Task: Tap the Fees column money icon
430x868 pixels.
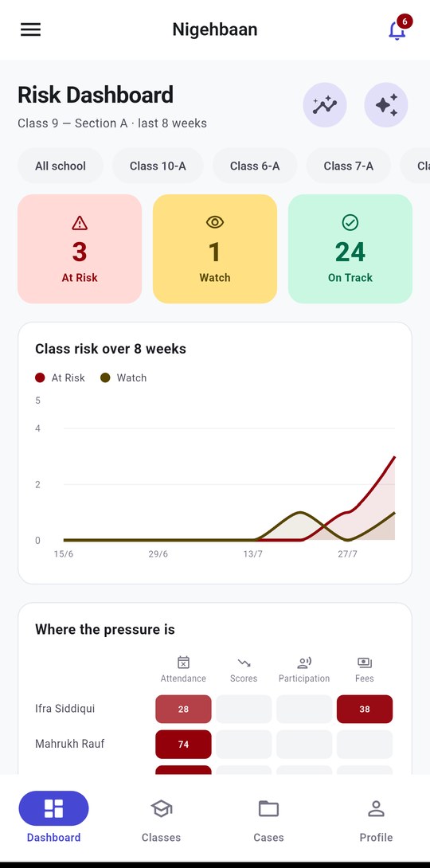Action: point(364,663)
